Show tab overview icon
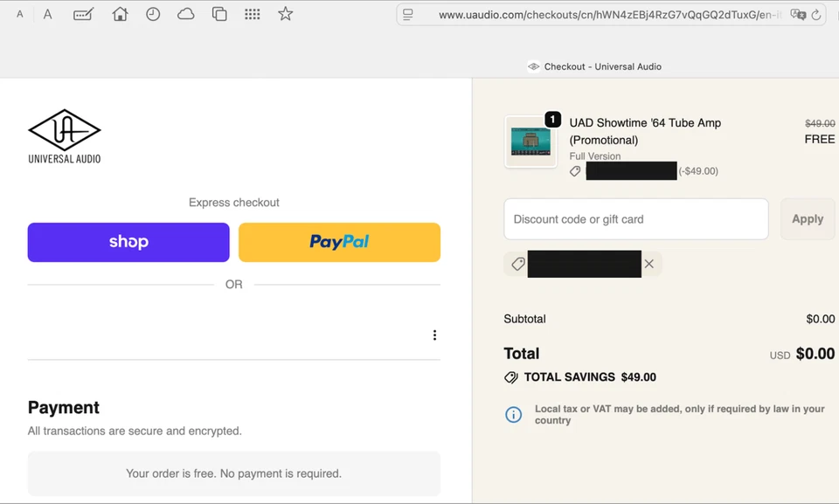The height and width of the screenshot is (504, 839). 219,14
